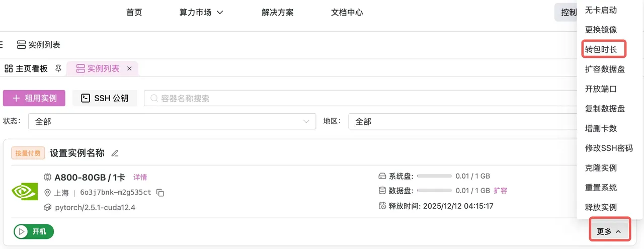
Task: Go to 首页 in top navigation
Action: pyautogui.click(x=134, y=13)
